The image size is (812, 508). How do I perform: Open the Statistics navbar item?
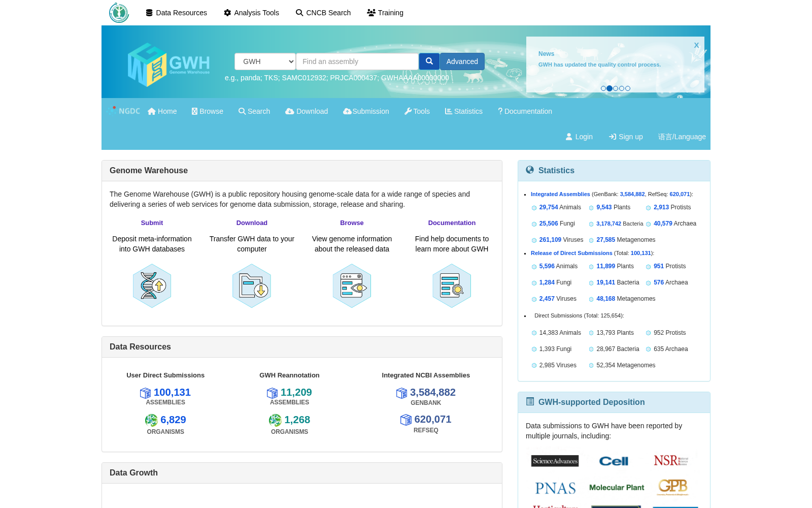point(464,111)
